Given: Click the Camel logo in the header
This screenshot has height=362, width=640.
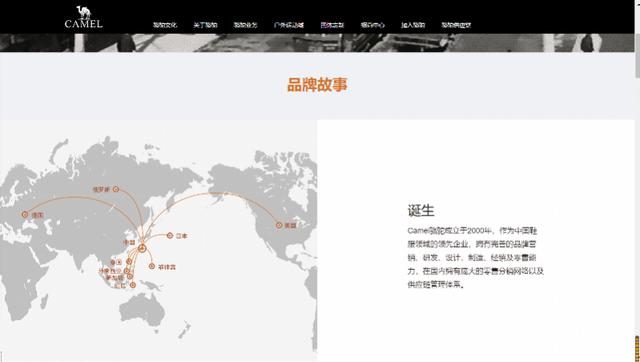Looking at the screenshot, I should [84, 17].
